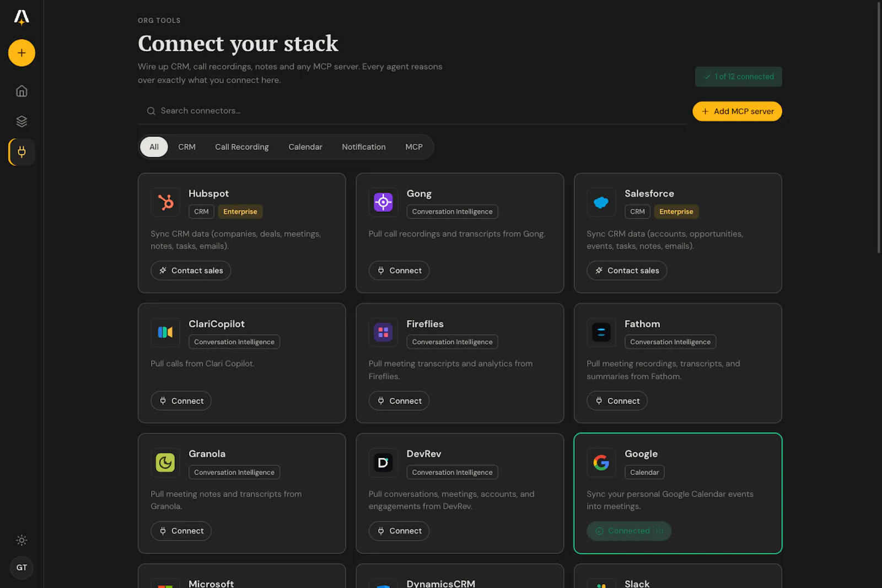Click the Hubspot logo icon

tap(165, 202)
